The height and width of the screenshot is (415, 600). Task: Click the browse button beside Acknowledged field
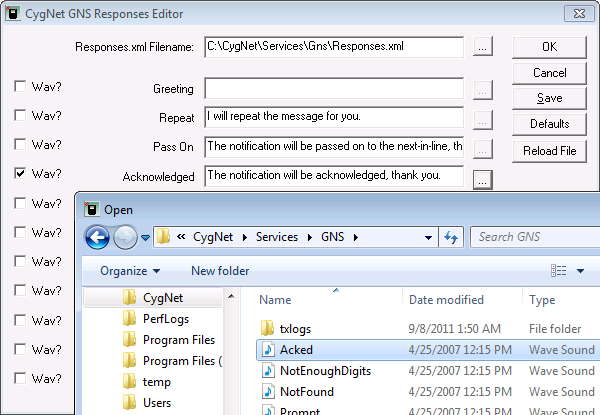pos(483,179)
